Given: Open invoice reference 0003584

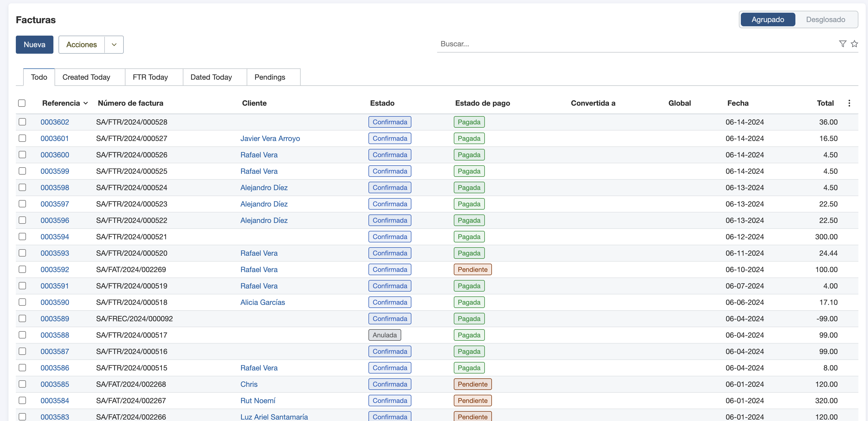Looking at the screenshot, I should tap(55, 400).
